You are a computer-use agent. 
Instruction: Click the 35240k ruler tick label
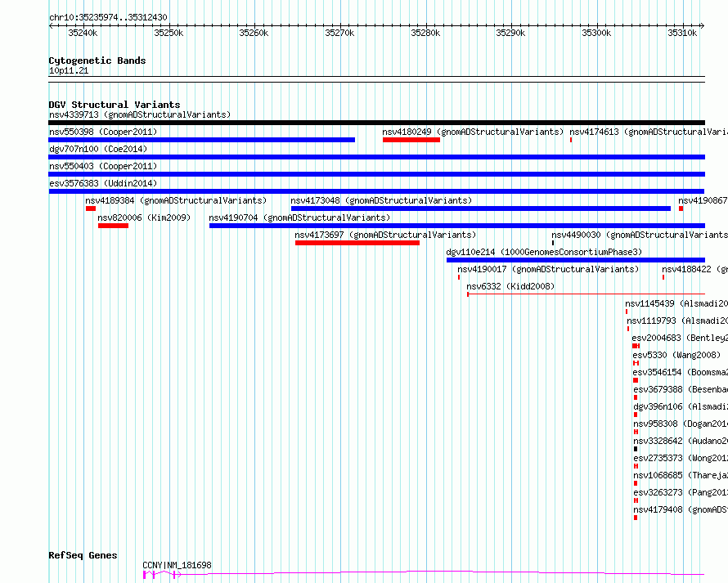pos(83,33)
